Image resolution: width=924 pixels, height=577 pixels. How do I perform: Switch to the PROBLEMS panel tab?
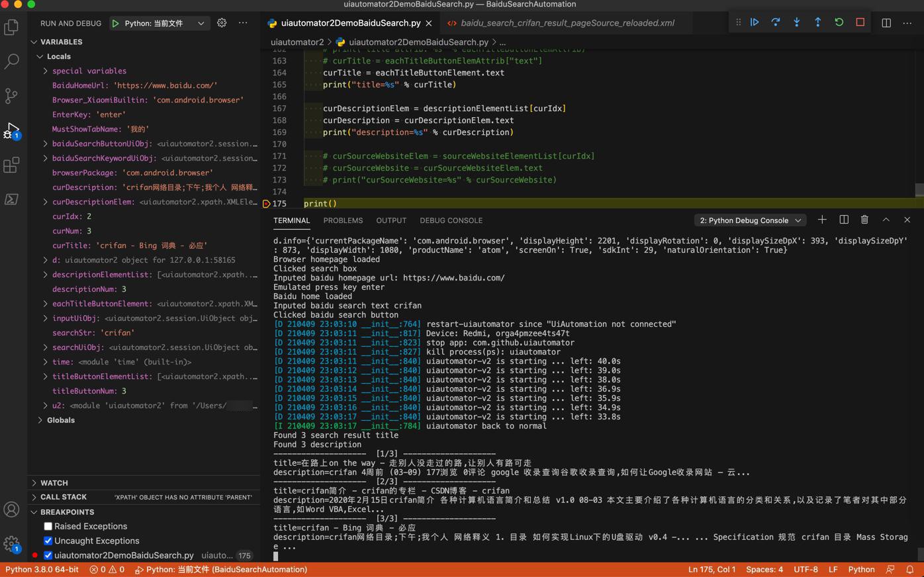tap(343, 220)
